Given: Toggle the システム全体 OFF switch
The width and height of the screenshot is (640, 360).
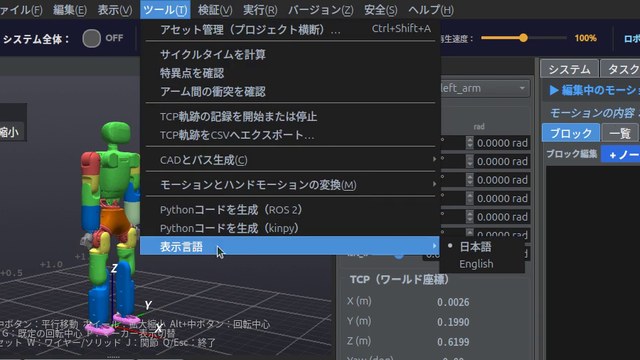Looking at the screenshot, I should click(x=91, y=39).
